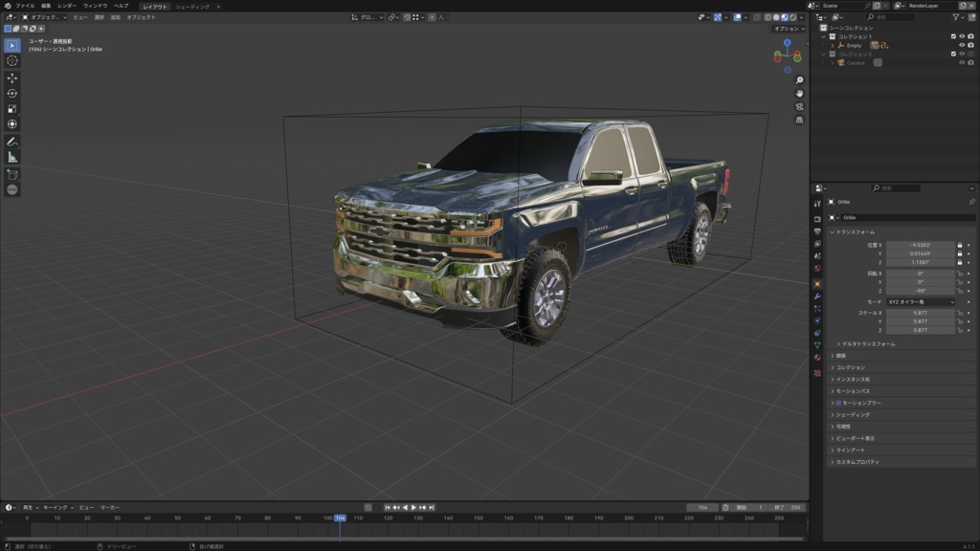This screenshot has width=980, height=551.
Task: Select the Measure ruler tool
Action: pyautogui.click(x=11, y=157)
